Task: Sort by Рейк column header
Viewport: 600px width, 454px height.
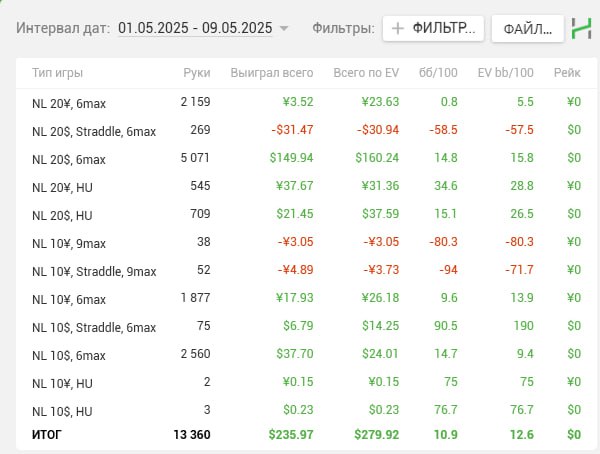Action: (567, 73)
